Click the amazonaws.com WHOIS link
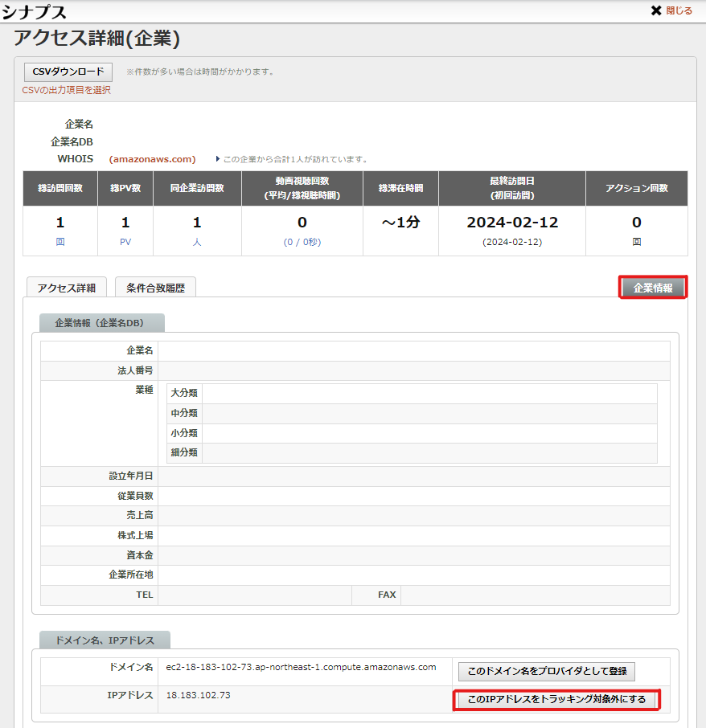This screenshot has height=728, width=706. [153, 159]
